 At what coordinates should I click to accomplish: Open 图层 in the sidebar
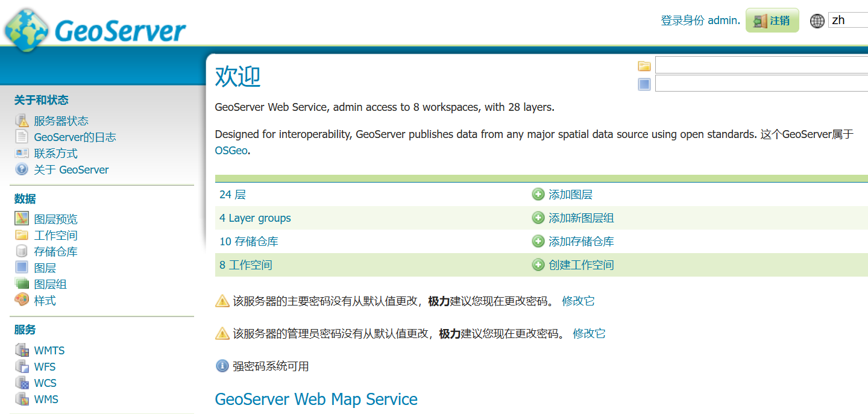tap(45, 268)
